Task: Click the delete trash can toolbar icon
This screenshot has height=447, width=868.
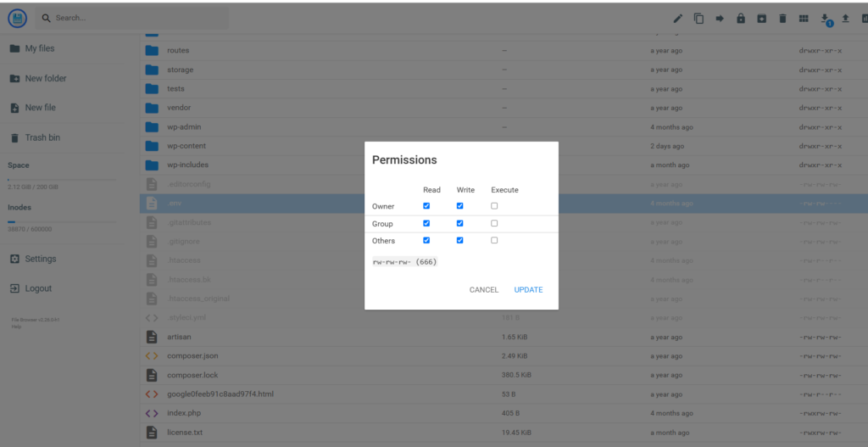Action: click(782, 19)
